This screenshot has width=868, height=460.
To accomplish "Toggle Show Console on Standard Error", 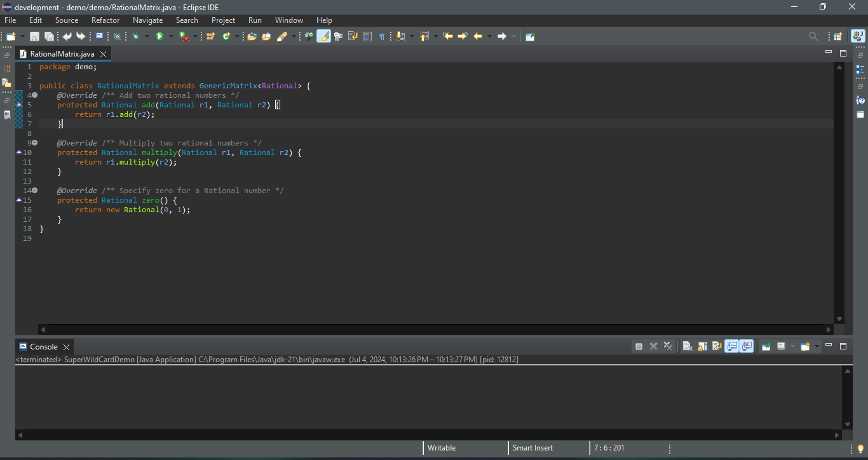I will (747, 346).
